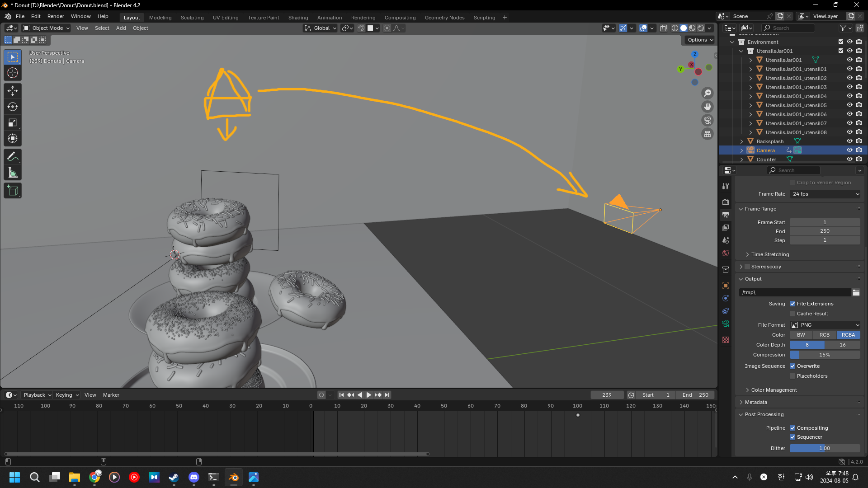Click the Select Box tool
The image size is (868, 488).
(13, 57)
